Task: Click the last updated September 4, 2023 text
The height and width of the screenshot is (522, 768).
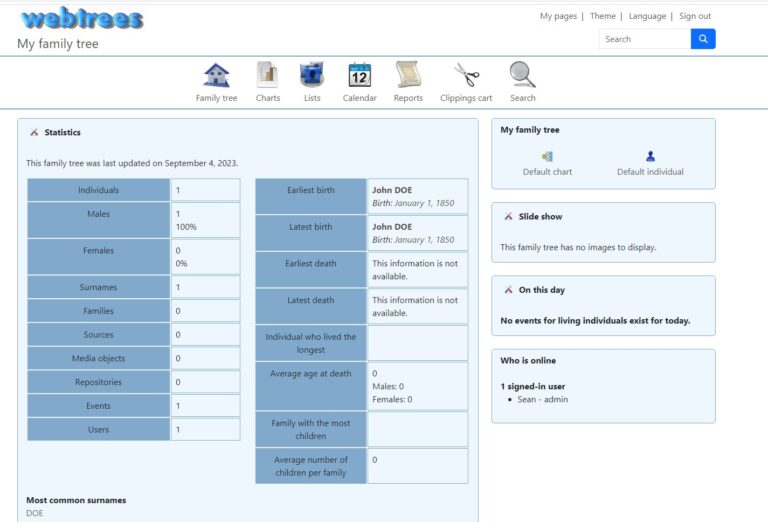Action: tap(132, 163)
